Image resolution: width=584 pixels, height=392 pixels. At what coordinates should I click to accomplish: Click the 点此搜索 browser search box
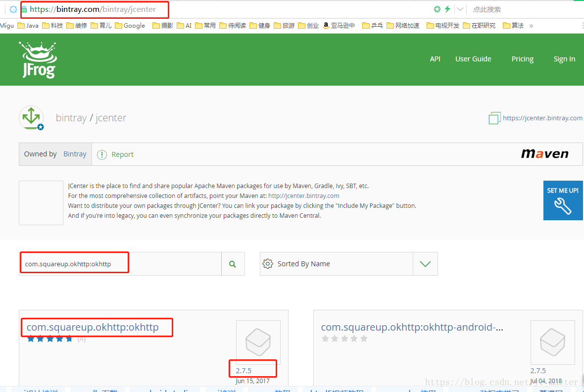click(x=487, y=9)
